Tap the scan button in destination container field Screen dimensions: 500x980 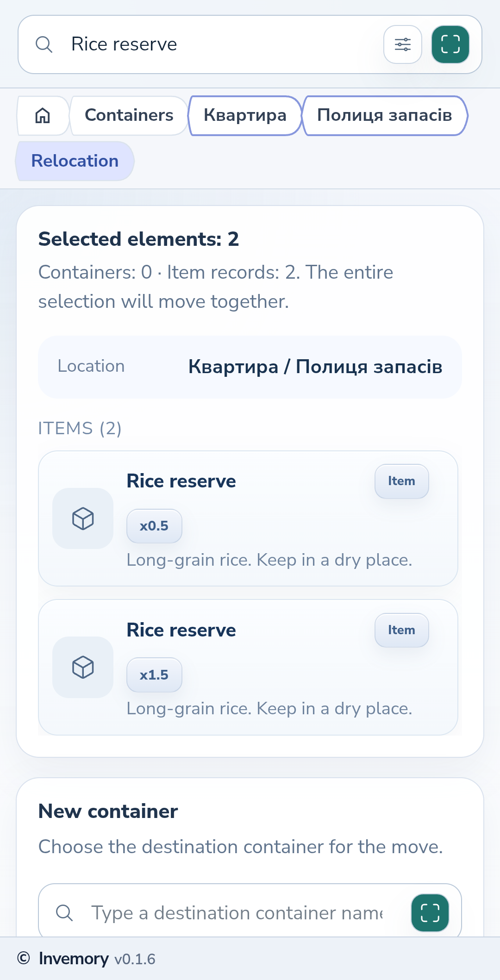click(x=430, y=913)
